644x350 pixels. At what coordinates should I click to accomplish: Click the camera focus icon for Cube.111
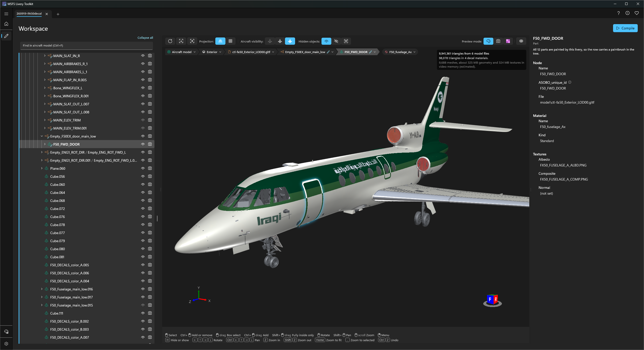150,313
